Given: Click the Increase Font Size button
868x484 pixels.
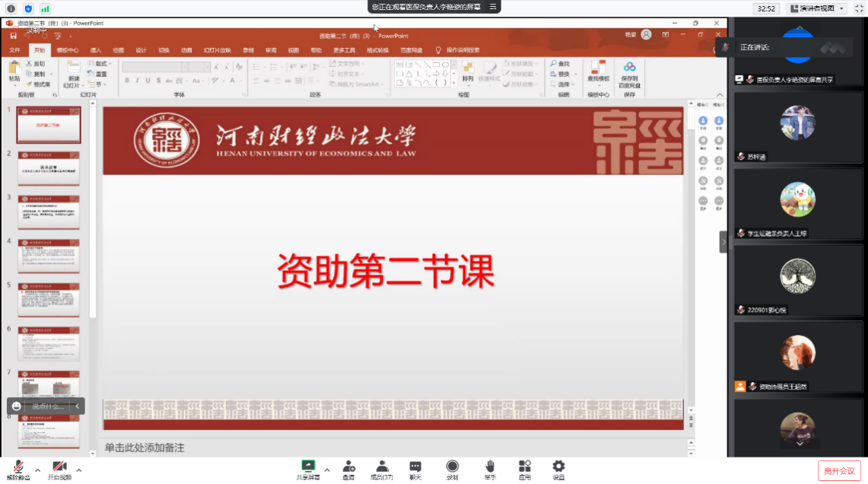Looking at the screenshot, I should 217,67.
